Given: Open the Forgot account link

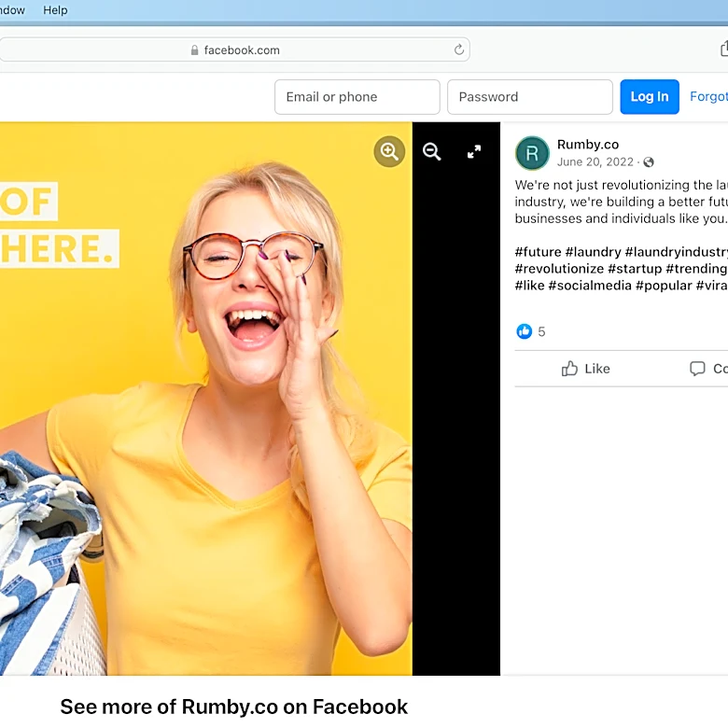Looking at the screenshot, I should pos(708,96).
